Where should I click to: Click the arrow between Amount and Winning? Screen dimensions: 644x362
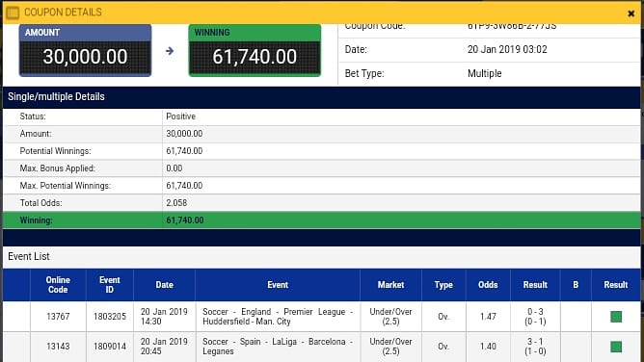tap(170, 51)
